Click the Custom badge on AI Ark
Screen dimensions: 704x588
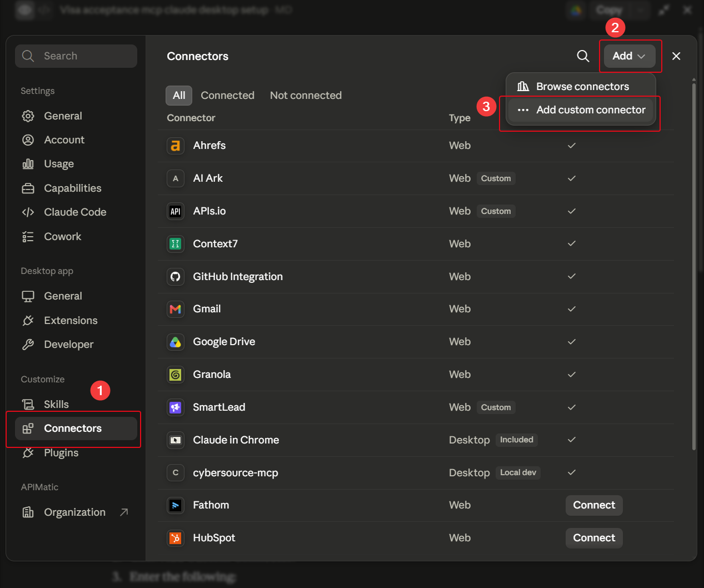coord(496,178)
